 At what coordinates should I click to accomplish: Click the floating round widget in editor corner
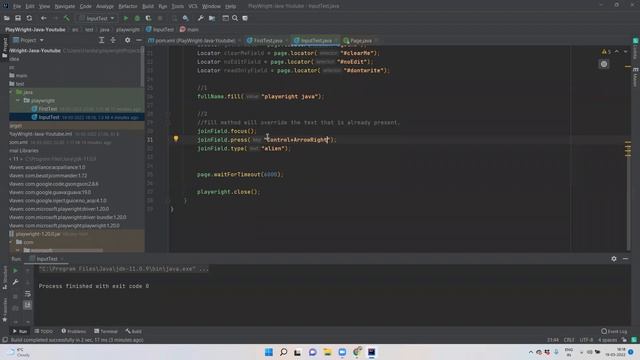(604, 64)
